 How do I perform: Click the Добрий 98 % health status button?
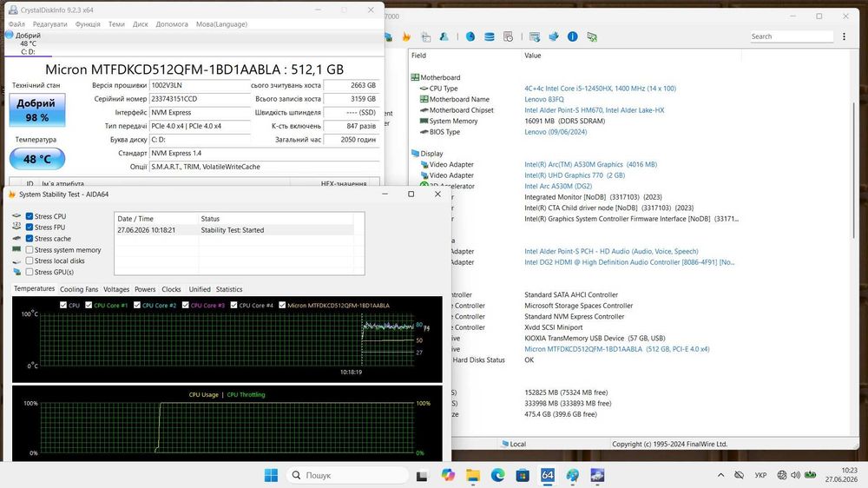coord(37,109)
